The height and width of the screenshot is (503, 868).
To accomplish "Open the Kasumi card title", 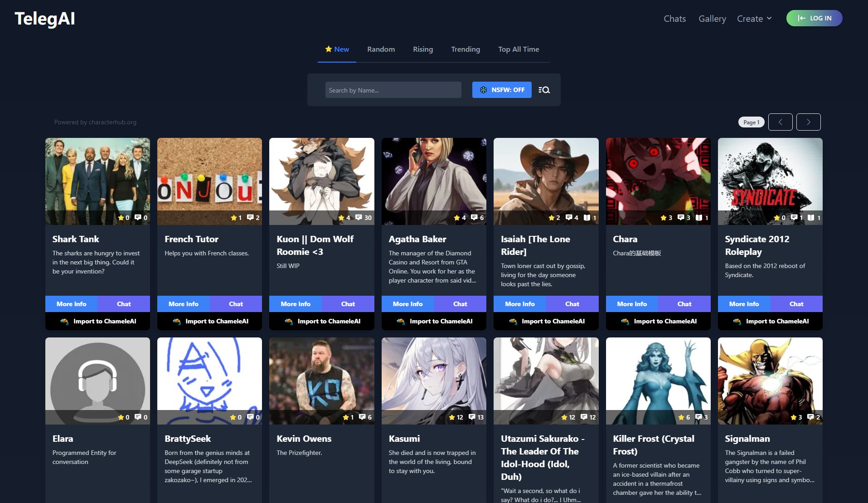I will 404,439.
